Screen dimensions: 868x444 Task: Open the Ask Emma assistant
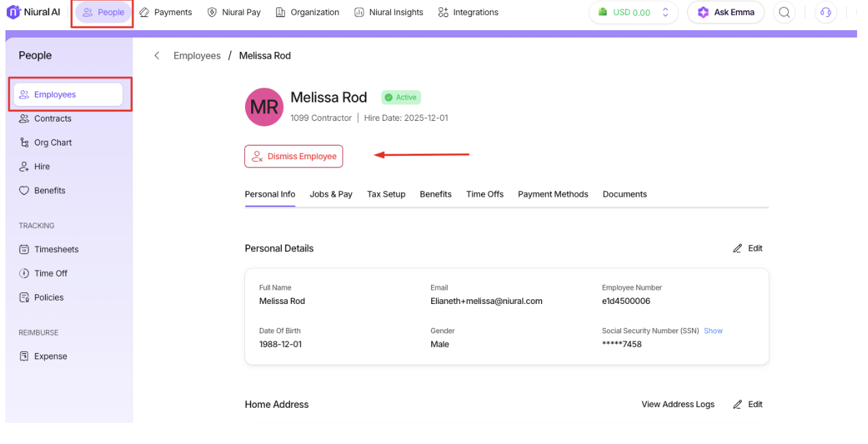pyautogui.click(x=725, y=12)
